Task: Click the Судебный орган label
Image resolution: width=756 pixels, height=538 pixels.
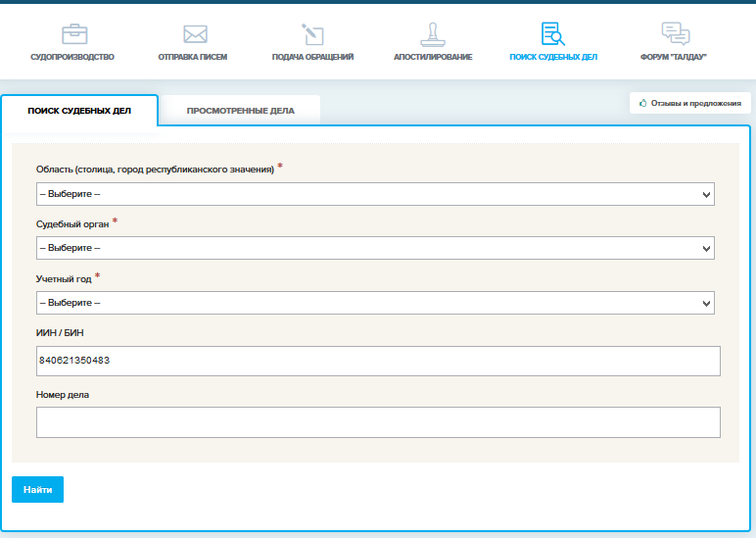Action: click(x=72, y=224)
